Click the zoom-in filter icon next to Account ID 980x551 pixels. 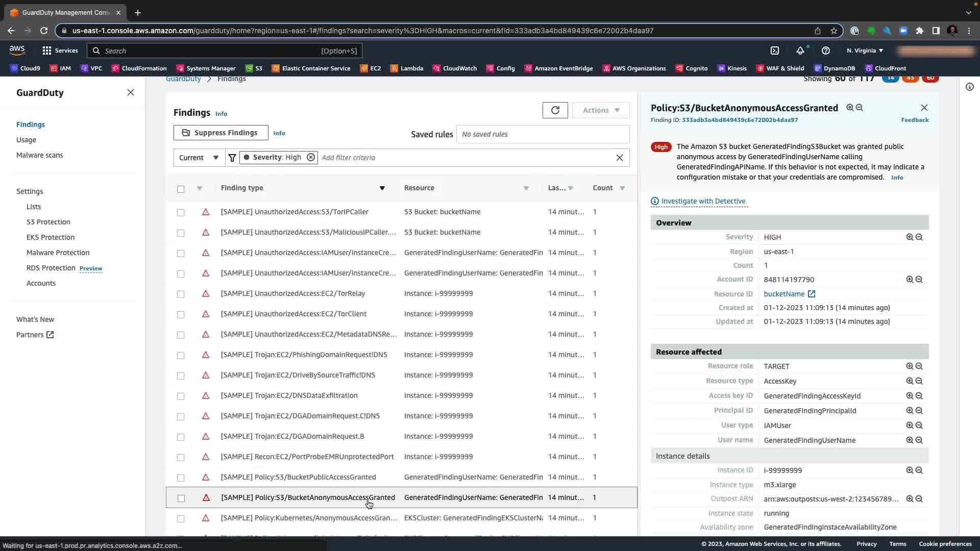910,280
